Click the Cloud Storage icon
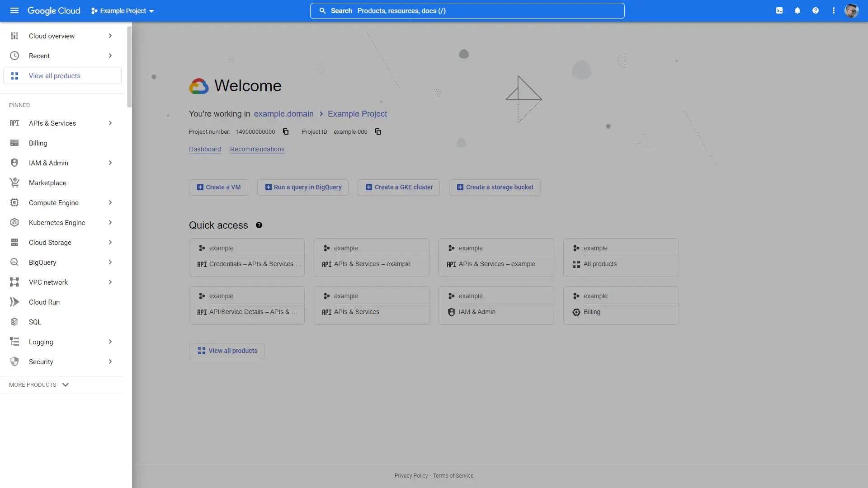Viewport: 868px width, 488px height. coord(14,242)
